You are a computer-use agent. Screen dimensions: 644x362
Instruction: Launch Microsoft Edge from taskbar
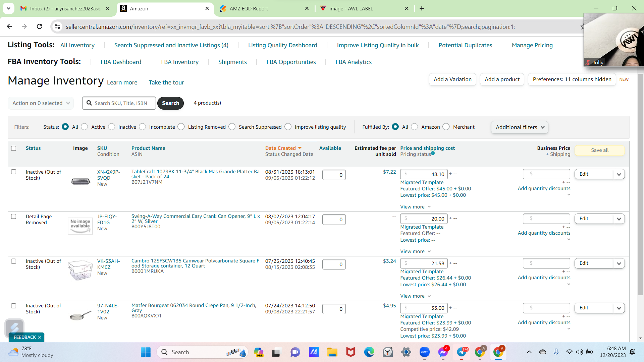369,352
